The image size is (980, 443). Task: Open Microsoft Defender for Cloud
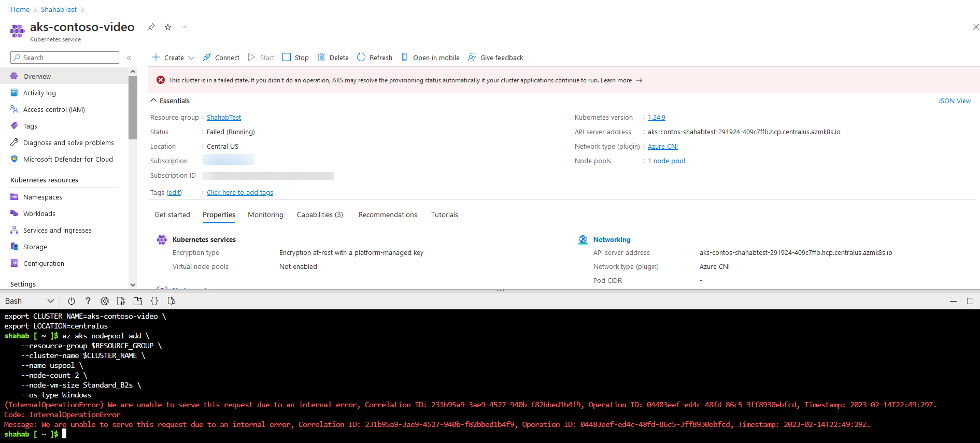tap(64, 159)
